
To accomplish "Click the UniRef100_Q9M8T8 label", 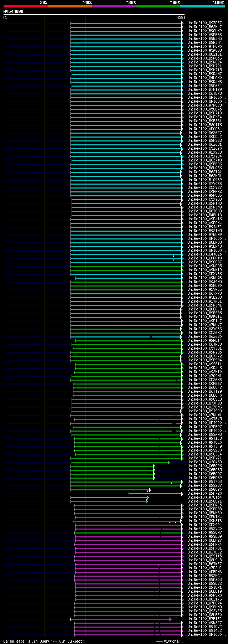I will pos(204,521).
